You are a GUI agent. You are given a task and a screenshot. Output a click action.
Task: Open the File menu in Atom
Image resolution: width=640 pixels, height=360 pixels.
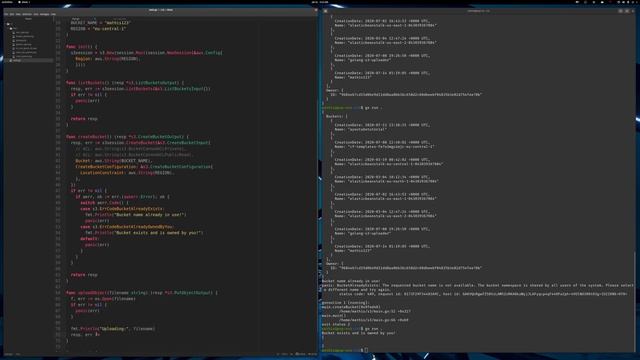pos(6,14)
